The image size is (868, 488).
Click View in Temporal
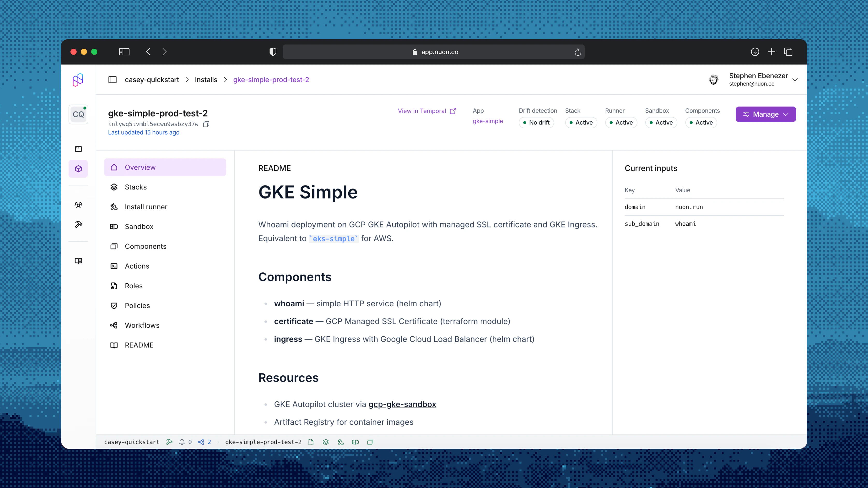tap(422, 111)
